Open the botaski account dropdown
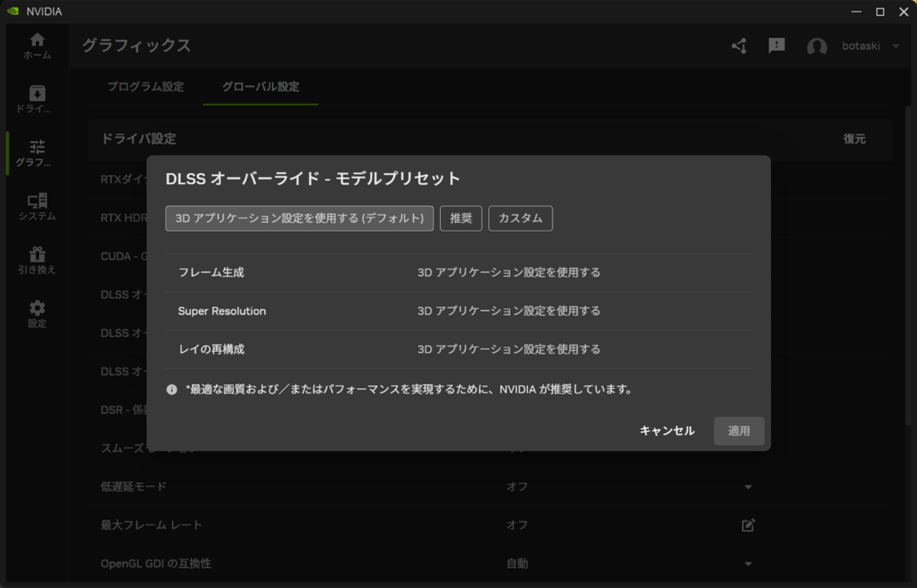This screenshot has height=588, width=917. click(871, 46)
